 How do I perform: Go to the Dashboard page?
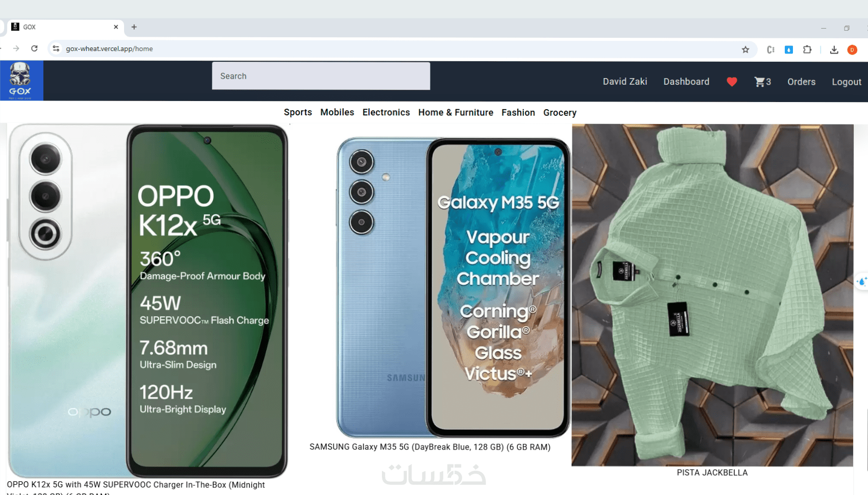[686, 82]
